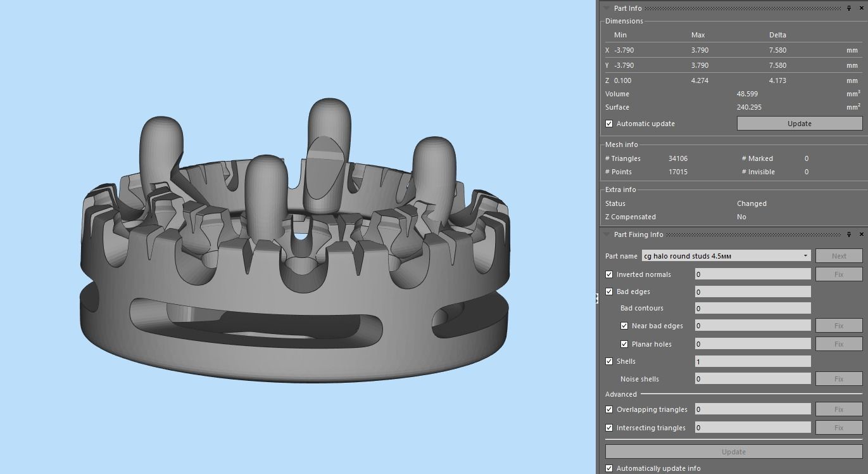The width and height of the screenshot is (868, 474).
Task: Click Fix for Inverted normals
Action: 839,274
